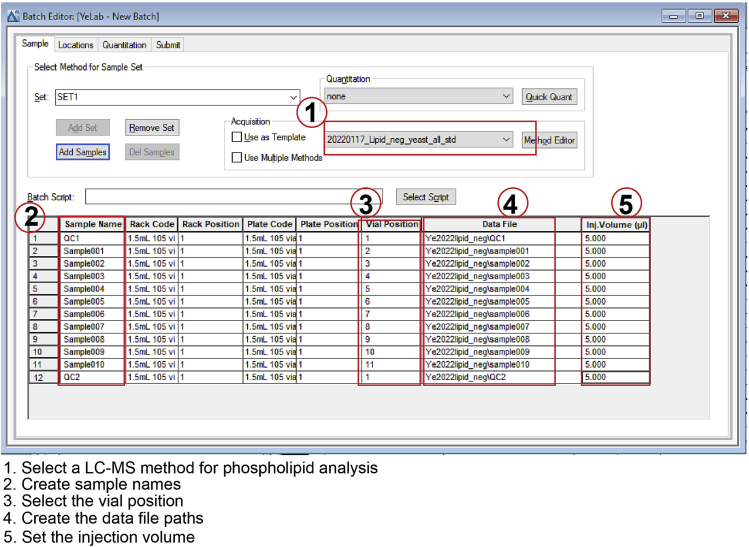Click the data file cell Ye2022lipid_neg\QC2
749x547 pixels.
(x=489, y=377)
